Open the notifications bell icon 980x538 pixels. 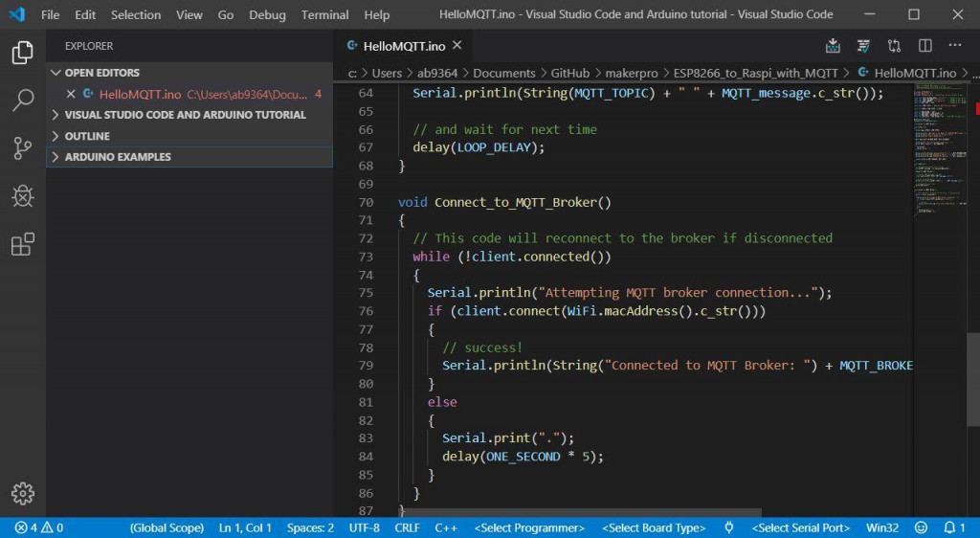954,527
